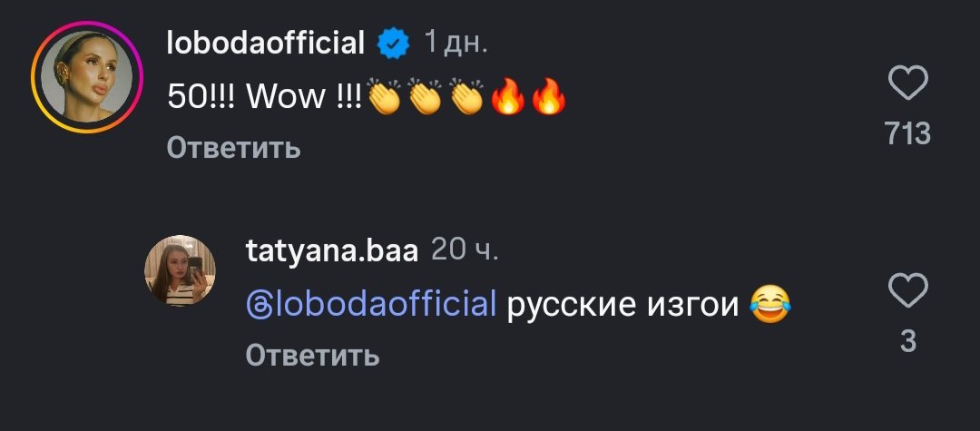Go to the tatyana.baa username profile
The height and width of the screenshot is (431, 980).
click(332, 251)
